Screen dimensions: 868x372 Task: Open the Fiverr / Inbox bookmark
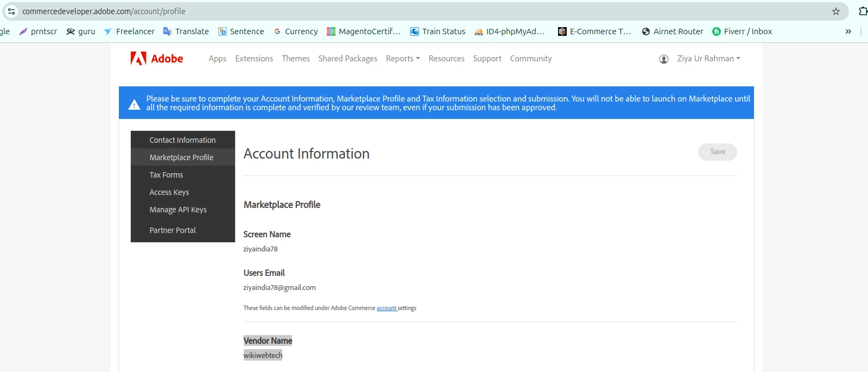742,31
